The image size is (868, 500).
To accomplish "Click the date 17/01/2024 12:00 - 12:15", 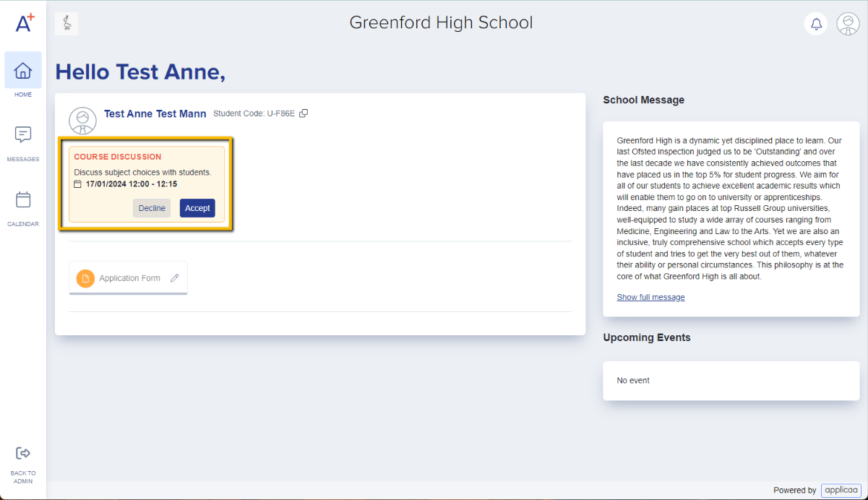I will [x=132, y=184].
